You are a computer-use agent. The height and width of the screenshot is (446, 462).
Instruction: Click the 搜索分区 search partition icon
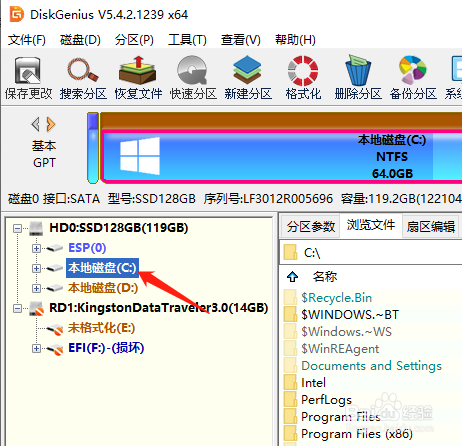click(83, 70)
